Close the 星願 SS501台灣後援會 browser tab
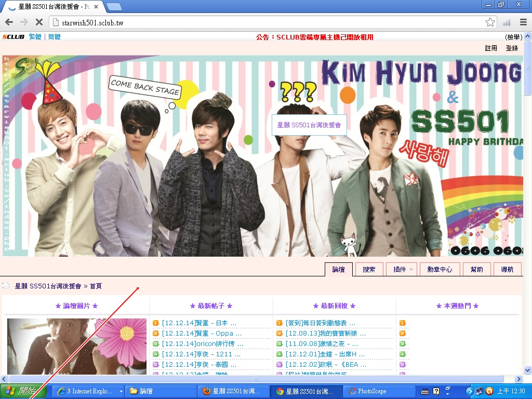The image size is (532, 399). [96, 7]
